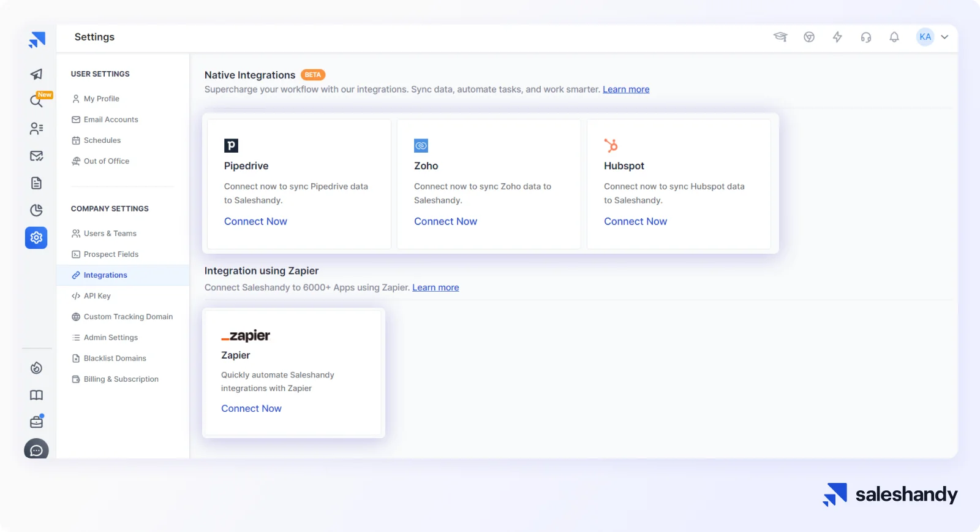Click Connect Now for Hubspot
Image resolution: width=980 pixels, height=532 pixels.
tap(635, 221)
